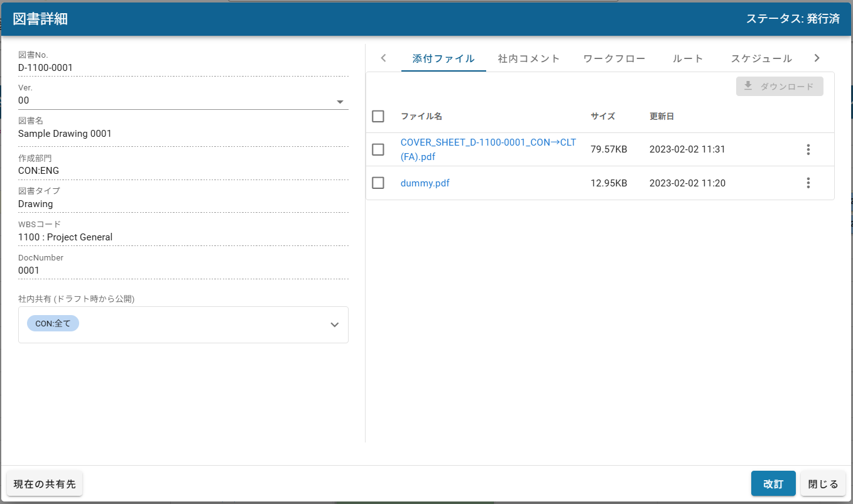Click the 改訂 revision button
Image resolution: width=853 pixels, height=504 pixels.
773,483
